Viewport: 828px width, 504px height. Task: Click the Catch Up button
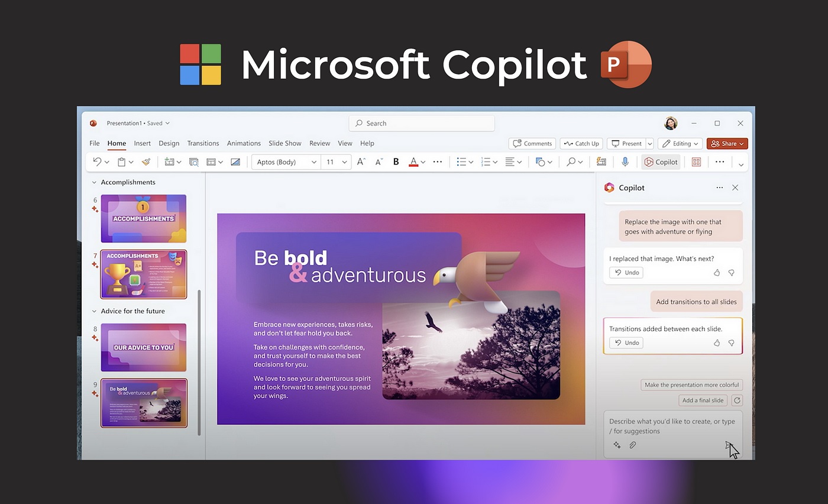click(x=581, y=143)
